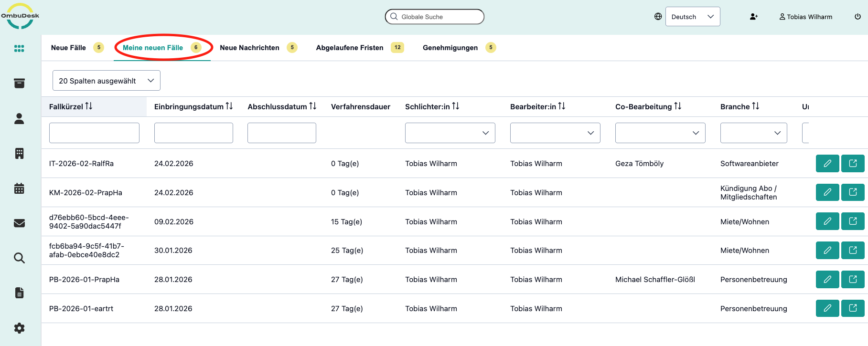Switch to the Abgelaufene Fristen tab

coord(350,48)
